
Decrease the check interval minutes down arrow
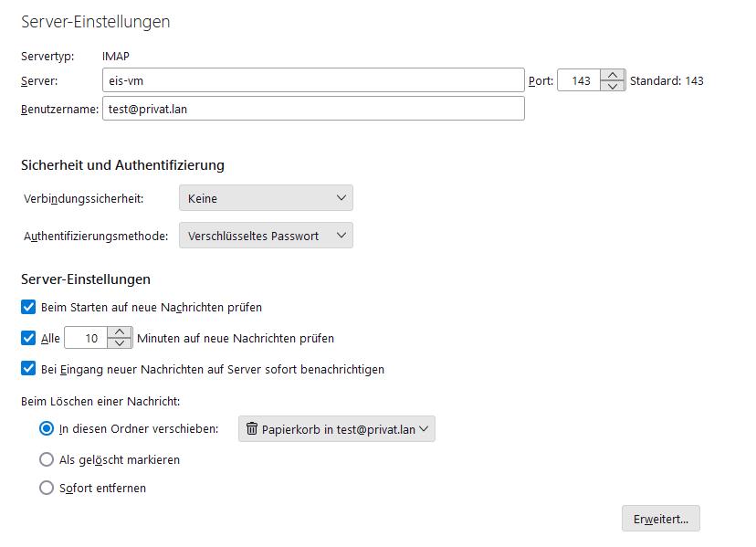coord(120,343)
